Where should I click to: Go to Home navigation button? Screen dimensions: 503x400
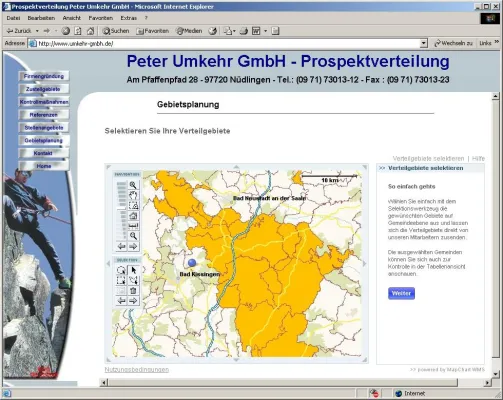pyautogui.click(x=44, y=166)
